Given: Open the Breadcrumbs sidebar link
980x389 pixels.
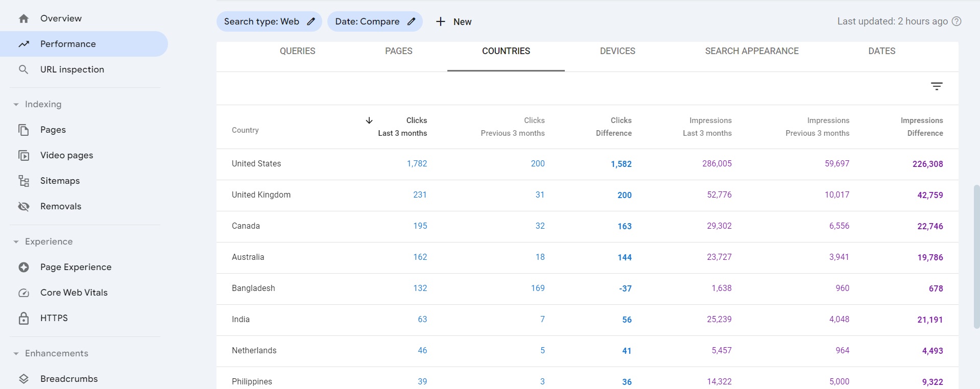Looking at the screenshot, I should (69, 379).
